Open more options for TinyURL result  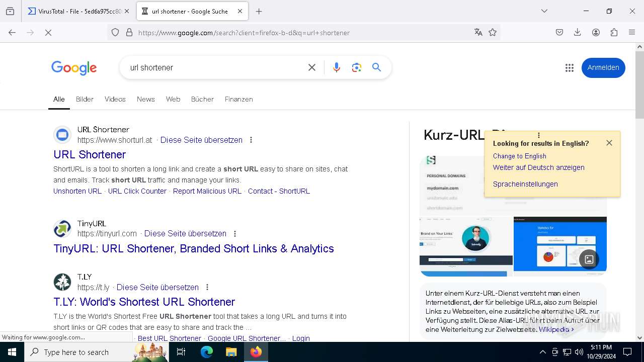click(235, 233)
